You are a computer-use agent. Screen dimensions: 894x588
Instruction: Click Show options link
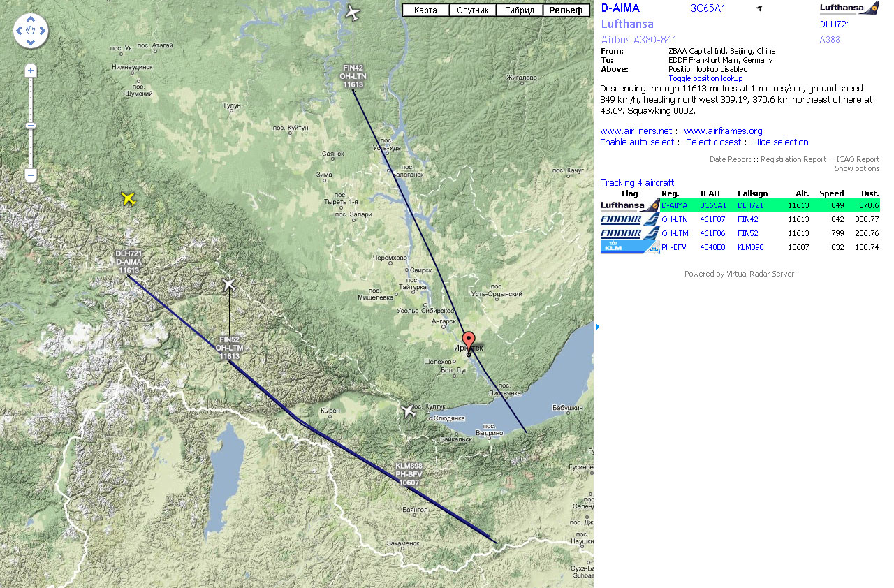coord(857,168)
